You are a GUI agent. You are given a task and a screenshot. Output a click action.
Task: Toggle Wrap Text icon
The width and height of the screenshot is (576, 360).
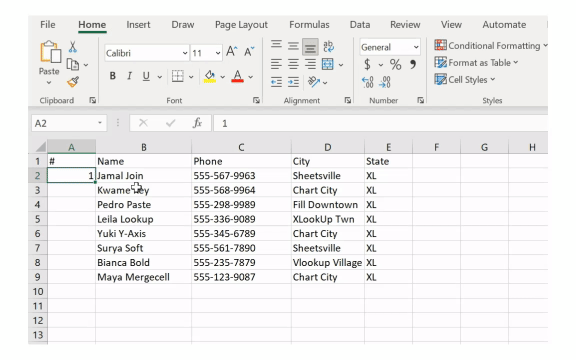coord(328,46)
